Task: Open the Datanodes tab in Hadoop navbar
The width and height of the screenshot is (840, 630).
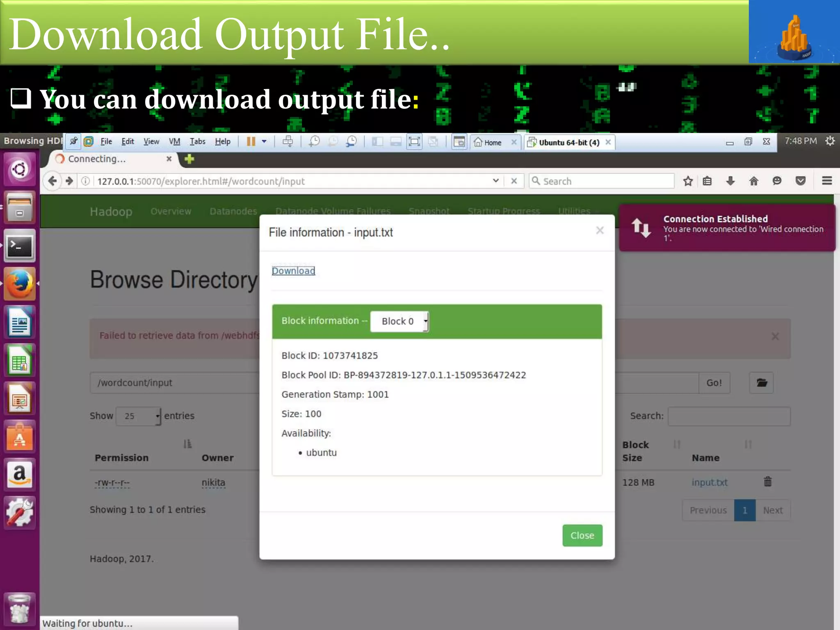Action: 233,211
